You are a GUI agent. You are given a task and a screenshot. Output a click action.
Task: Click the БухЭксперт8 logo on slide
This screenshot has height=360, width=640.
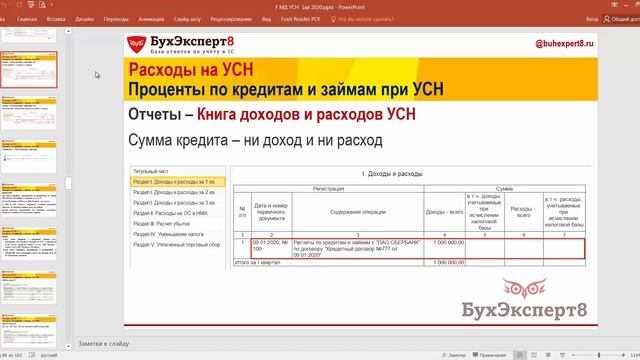click(181, 45)
